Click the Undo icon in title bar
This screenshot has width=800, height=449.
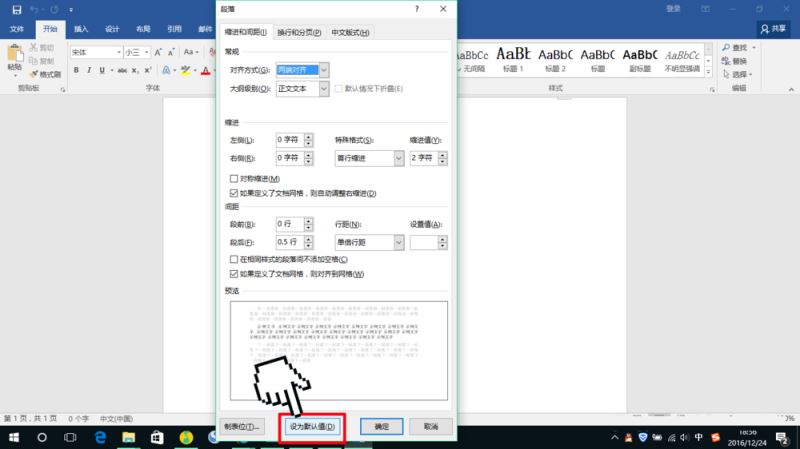coord(35,10)
